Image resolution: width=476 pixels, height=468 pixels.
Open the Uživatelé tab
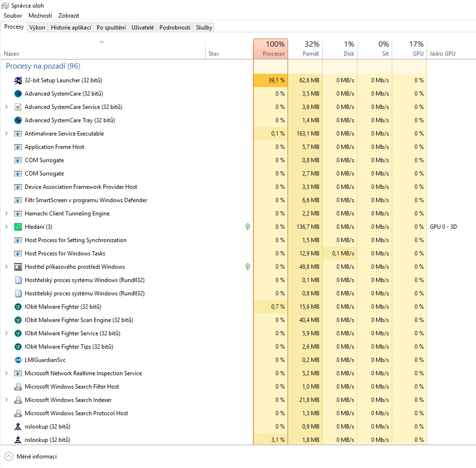tap(143, 28)
